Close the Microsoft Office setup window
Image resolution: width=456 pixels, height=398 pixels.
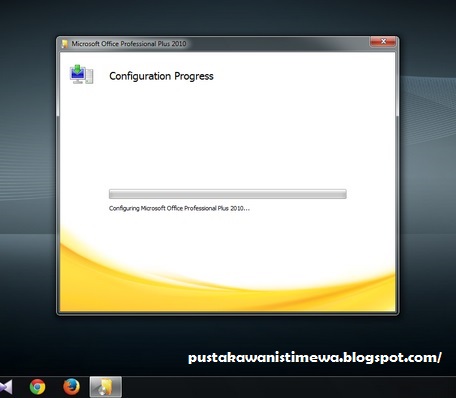tap(383, 41)
